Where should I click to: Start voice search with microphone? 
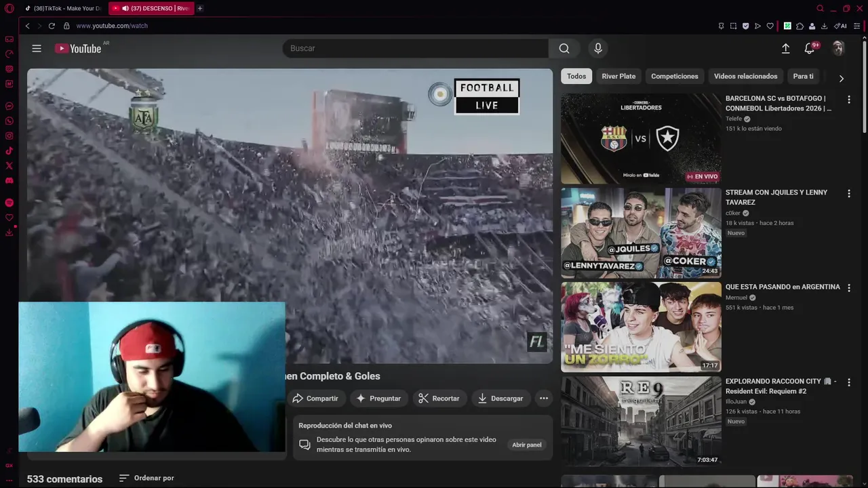point(598,48)
